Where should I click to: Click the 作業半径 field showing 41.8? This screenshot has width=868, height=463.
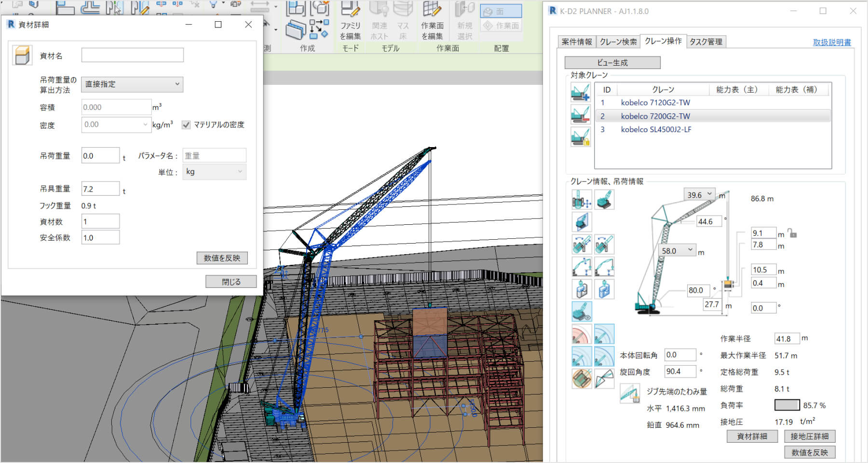[787, 339]
